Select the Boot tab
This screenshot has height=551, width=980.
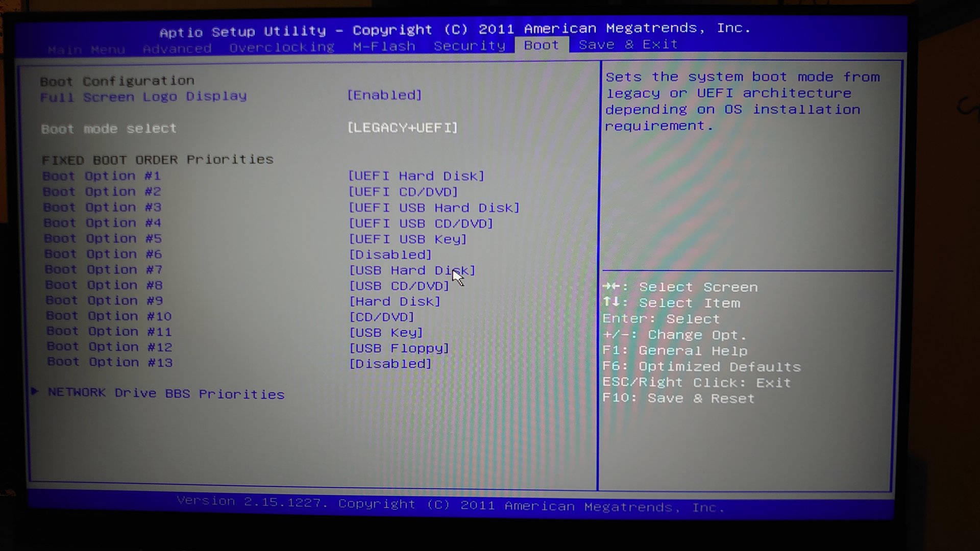coord(542,45)
